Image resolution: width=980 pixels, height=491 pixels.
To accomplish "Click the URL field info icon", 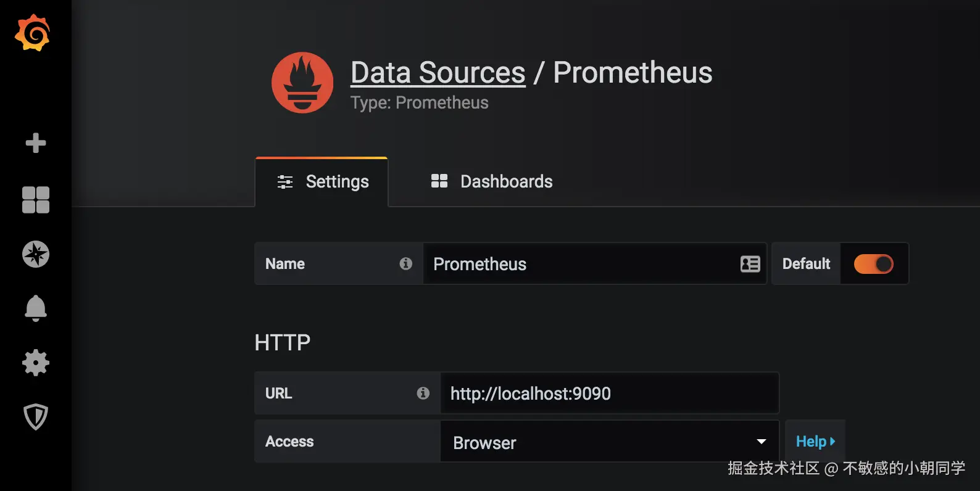I will [x=423, y=393].
